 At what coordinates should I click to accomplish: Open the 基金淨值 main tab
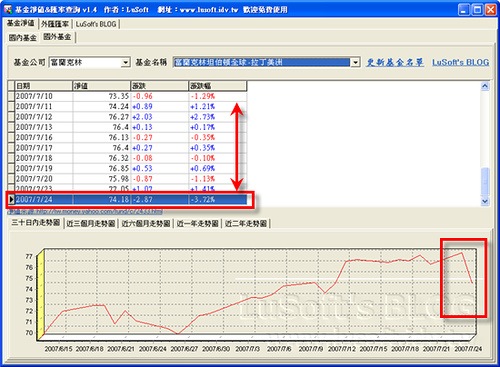21,23
